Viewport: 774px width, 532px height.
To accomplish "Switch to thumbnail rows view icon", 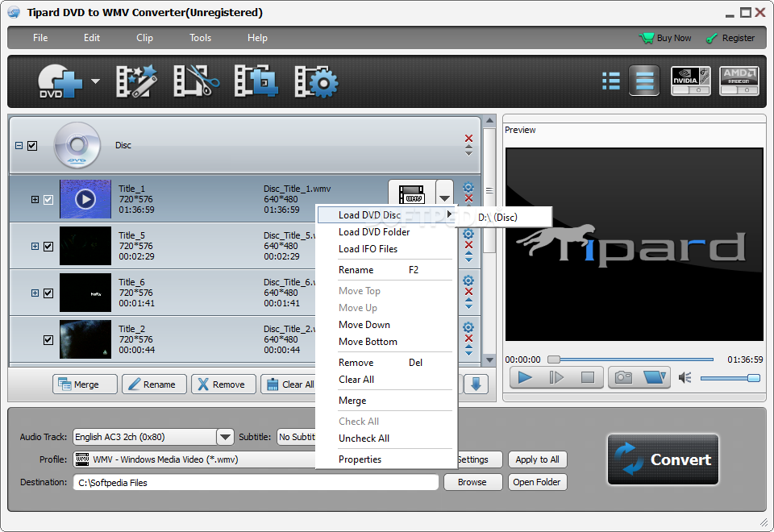I will pos(644,81).
